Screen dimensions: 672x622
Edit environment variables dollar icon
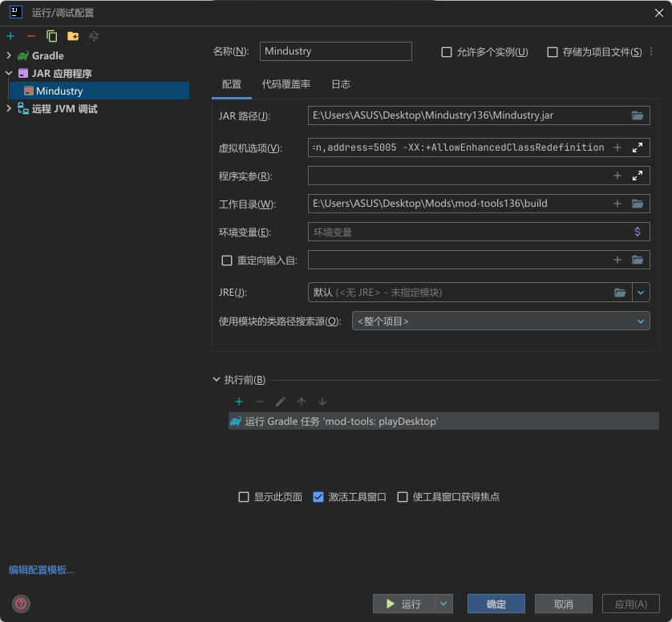click(638, 232)
